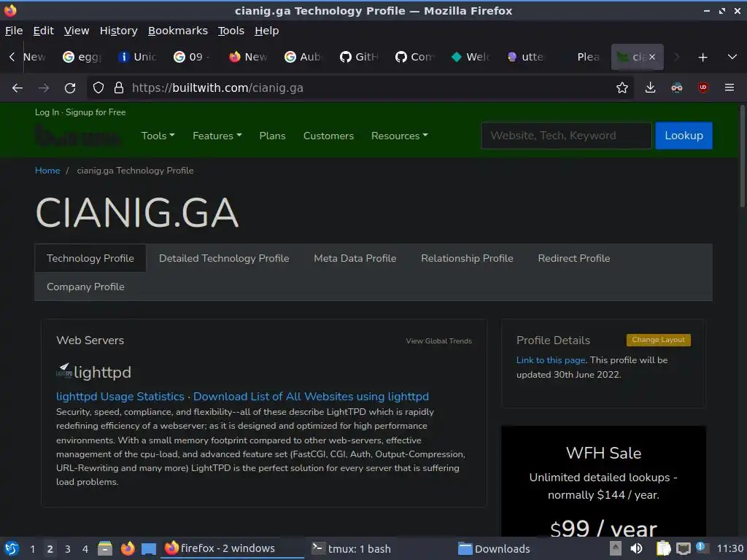Click the lighttpd logo icon

pyautogui.click(x=64, y=370)
